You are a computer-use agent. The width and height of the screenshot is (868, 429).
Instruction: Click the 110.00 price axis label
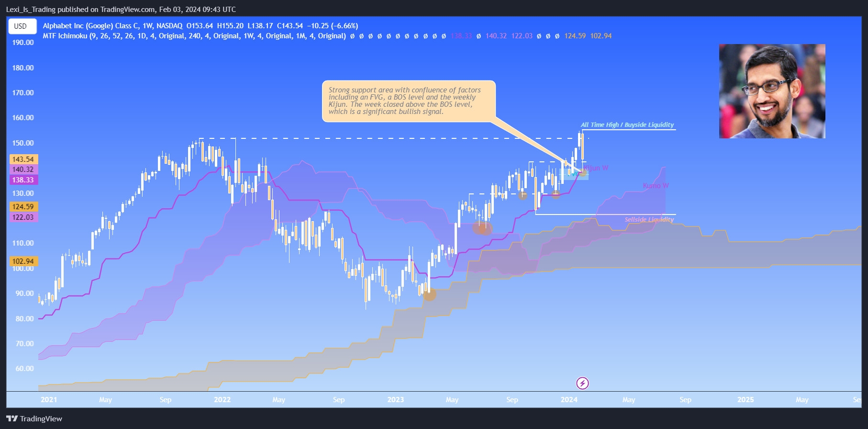pyautogui.click(x=23, y=243)
